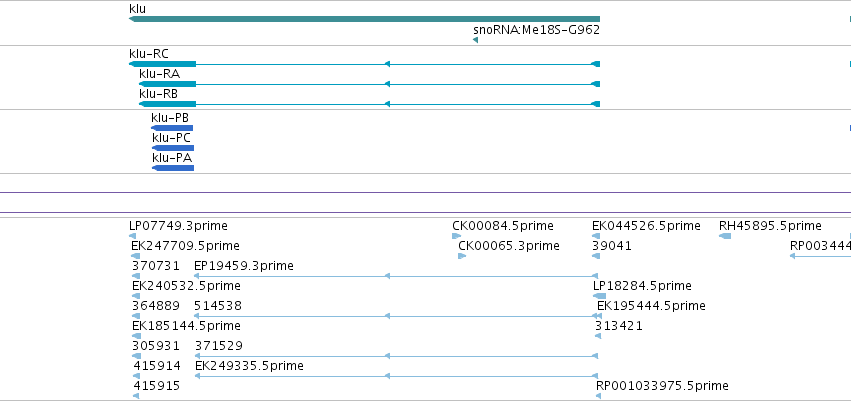This screenshot has width=851, height=401.
Task: Select the EK249335.5prime label
Action: click(x=249, y=366)
